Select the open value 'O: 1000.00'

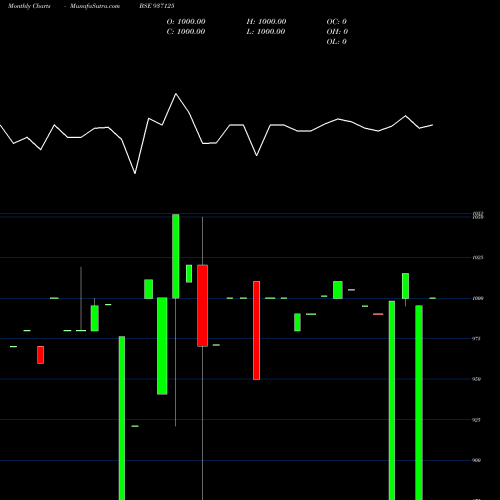(186, 22)
